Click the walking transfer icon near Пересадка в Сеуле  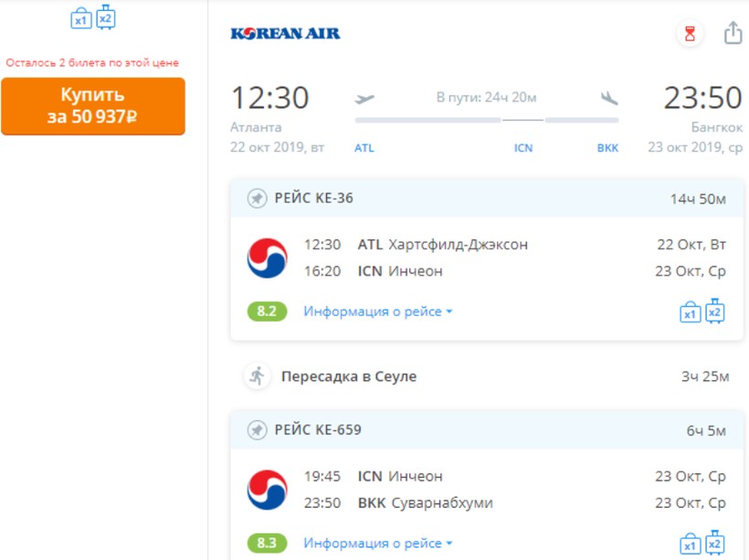coord(257,375)
